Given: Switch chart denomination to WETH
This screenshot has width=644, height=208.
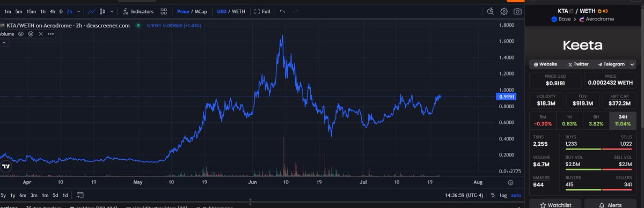Looking at the screenshot, I should pyautogui.click(x=238, y=11).
